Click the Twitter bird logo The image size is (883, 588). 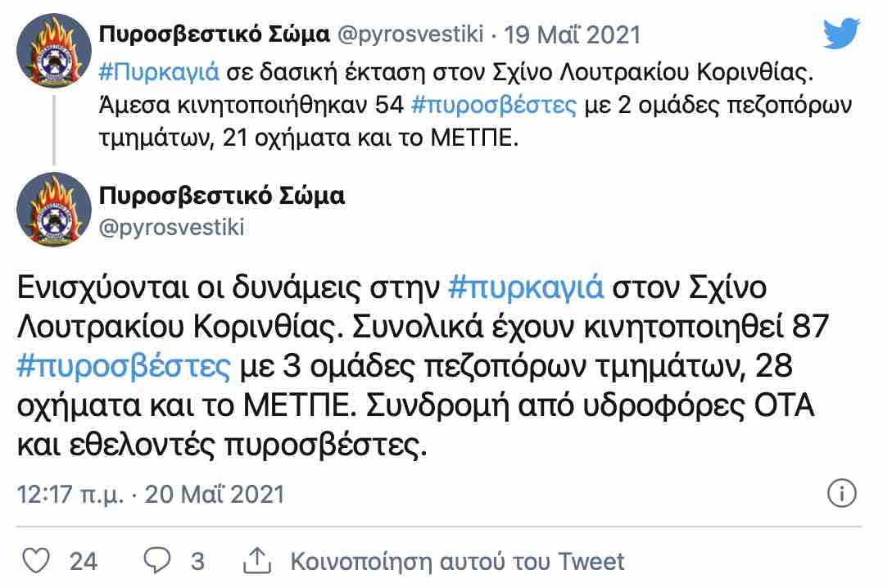pyautogui.click(x=841, y=34)
